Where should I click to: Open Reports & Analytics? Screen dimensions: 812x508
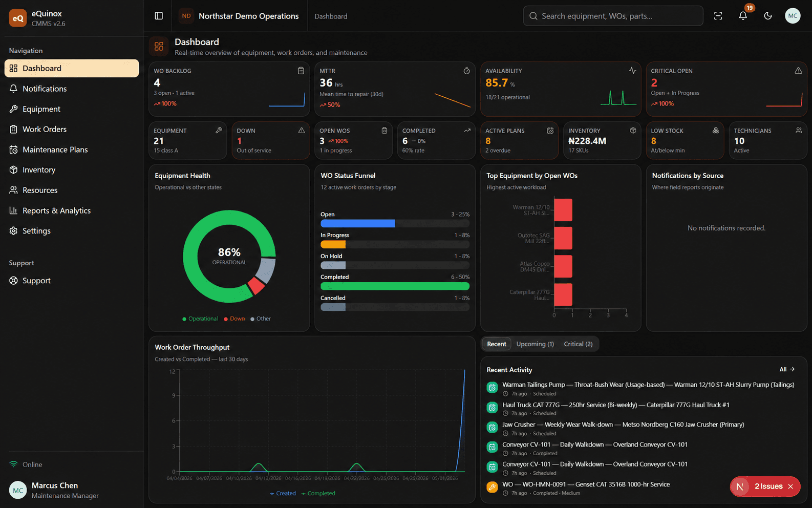pos(72,210)
